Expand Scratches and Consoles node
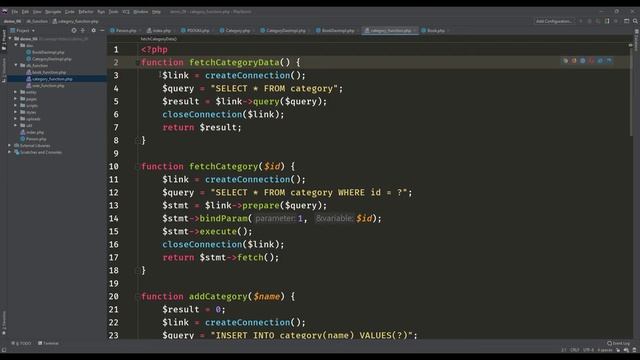 10,152
